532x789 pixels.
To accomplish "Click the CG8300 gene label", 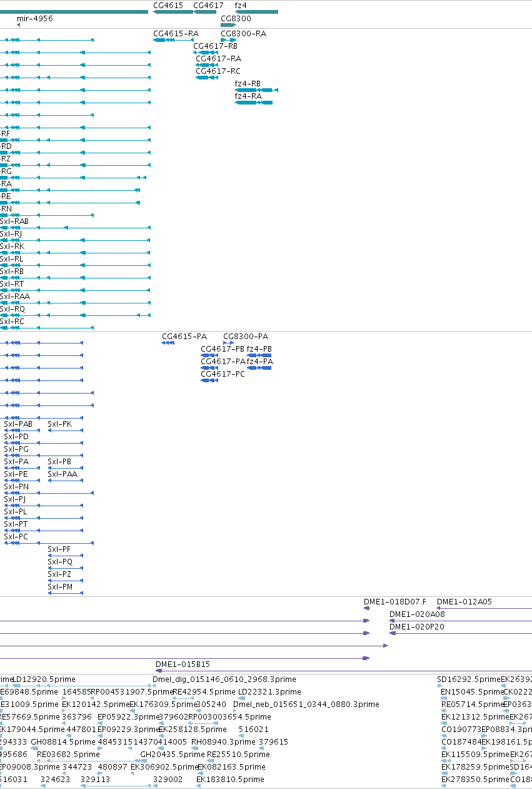I will pyautogui.click(x=236, y=19).
